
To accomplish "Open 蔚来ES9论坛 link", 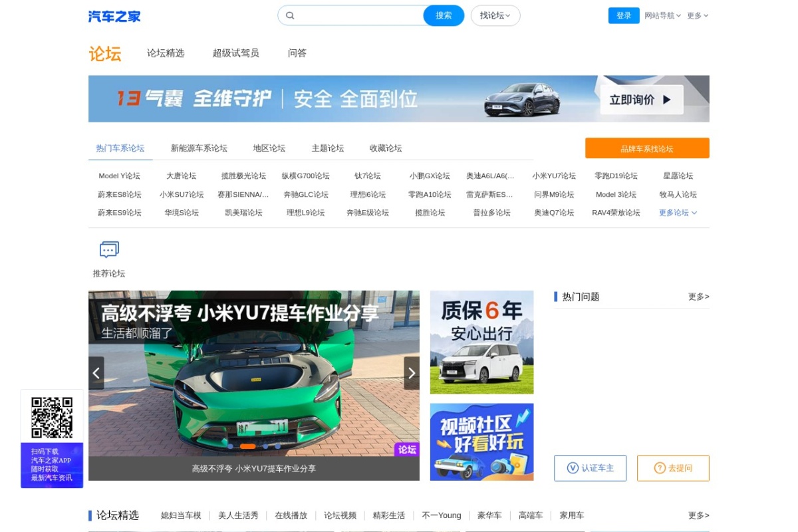I will click(120, 213).
